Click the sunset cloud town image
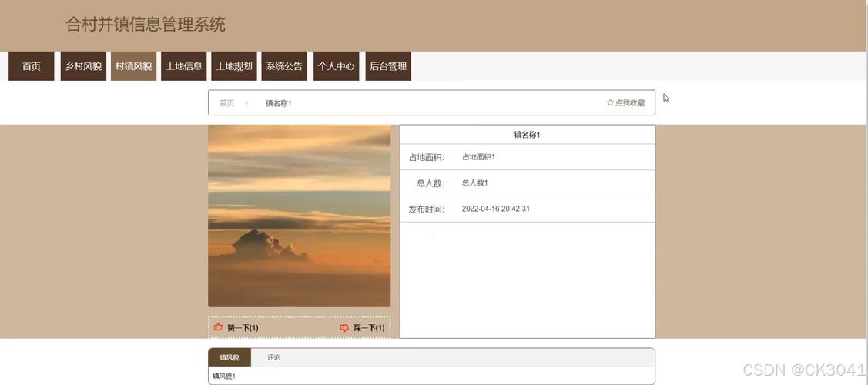This screenshot has width=868, height=385. 299,216
